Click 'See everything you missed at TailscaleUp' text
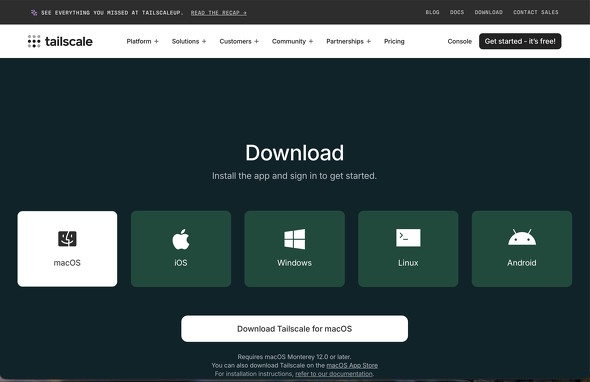Screen dimensions: 590x382 112,12
